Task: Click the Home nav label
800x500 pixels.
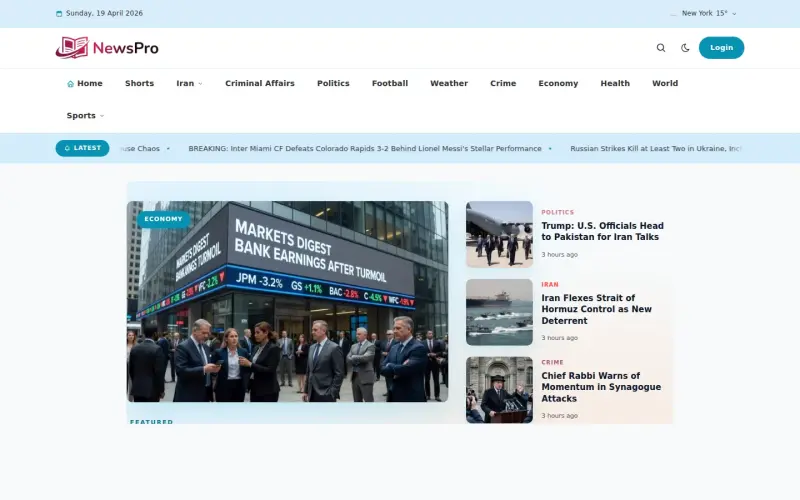Action: [90, 83]
